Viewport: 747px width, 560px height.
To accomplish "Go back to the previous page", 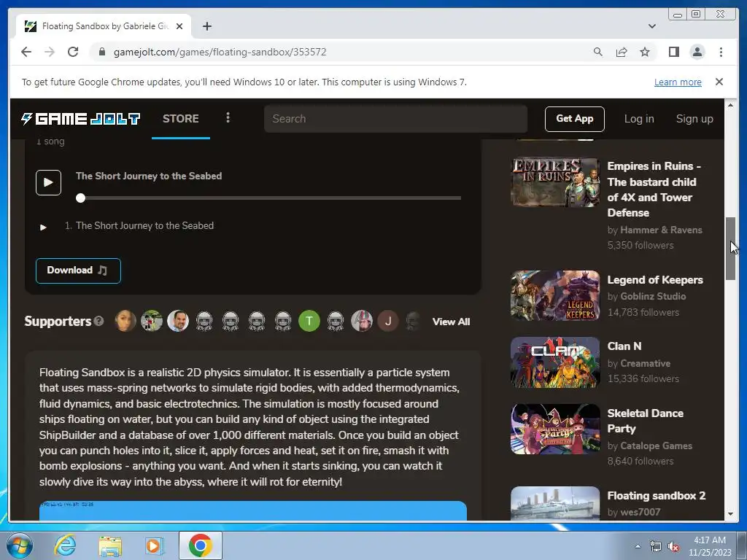I will [x=26, y=52].
